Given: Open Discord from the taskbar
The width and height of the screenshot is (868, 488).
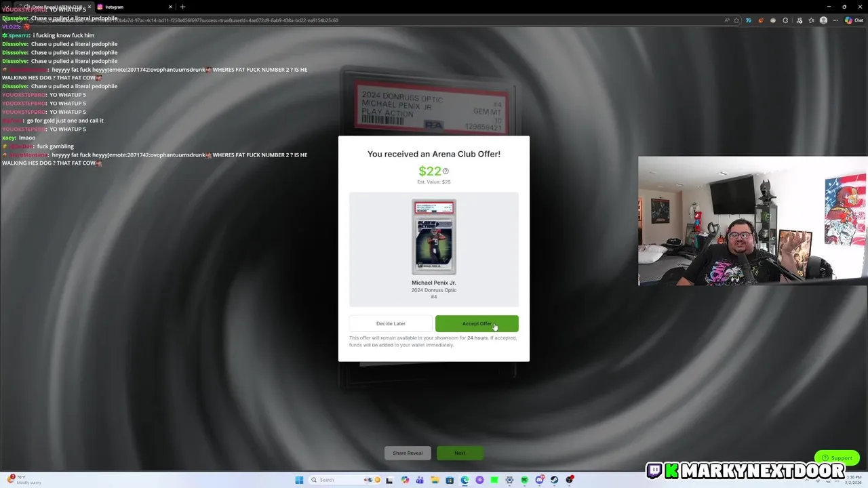Looking at the screenshot, I should (x=539, y=480).
